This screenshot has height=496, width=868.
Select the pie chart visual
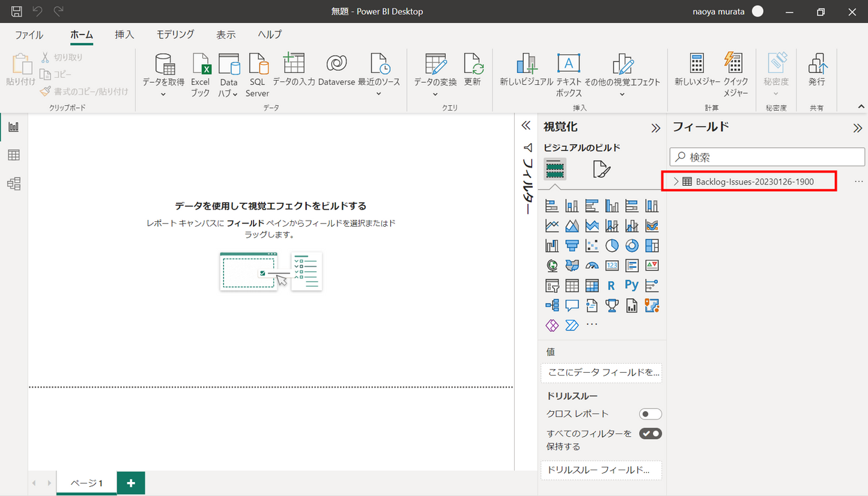(612, 246)
